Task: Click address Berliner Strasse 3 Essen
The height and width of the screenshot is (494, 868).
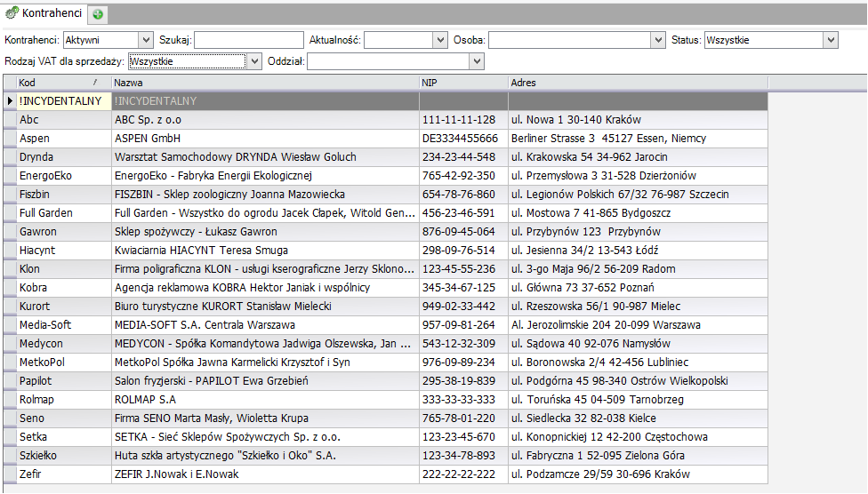Action: coord(638,139)
